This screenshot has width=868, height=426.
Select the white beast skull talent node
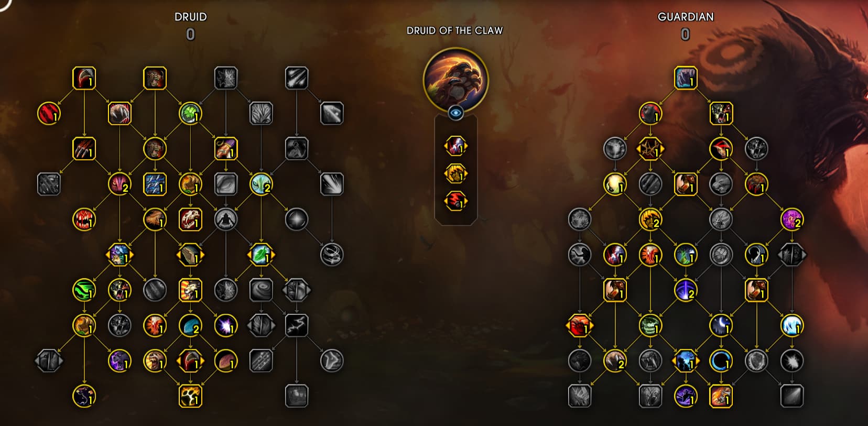[x=190, y=220]
